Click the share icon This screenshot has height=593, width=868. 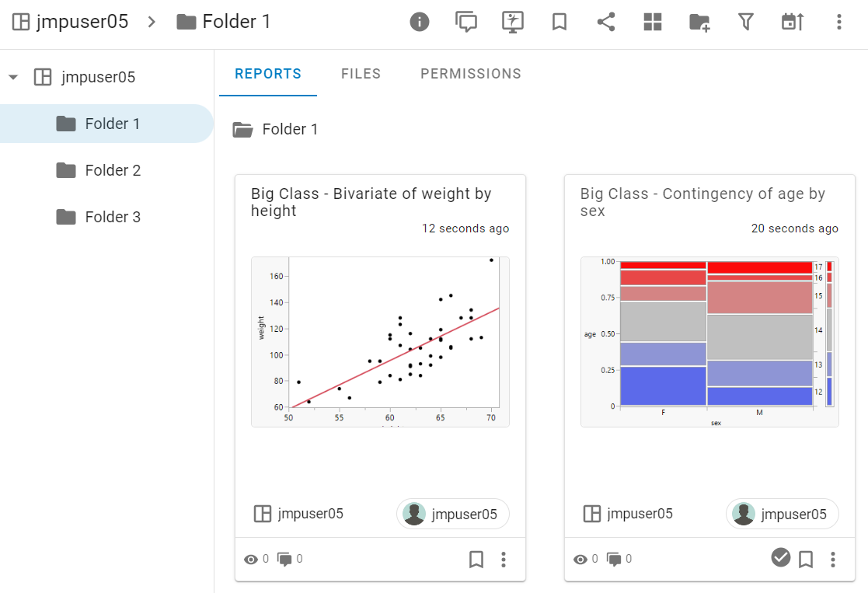[605, 22]
